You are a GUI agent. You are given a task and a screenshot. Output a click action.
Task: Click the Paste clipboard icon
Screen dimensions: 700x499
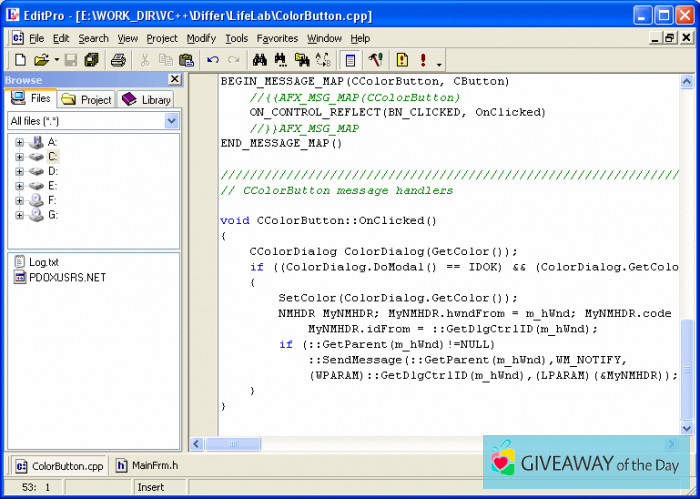click(185, 60)
